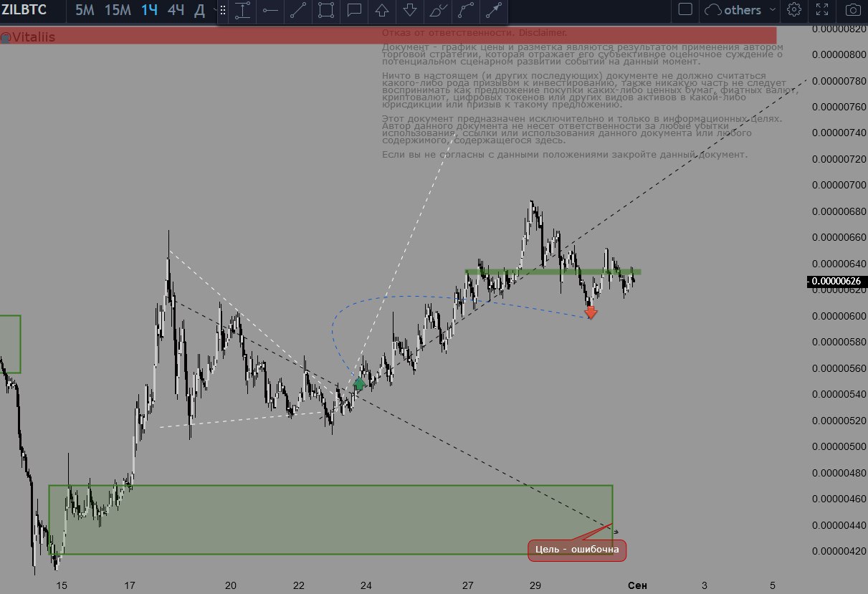868x594 pixels.
Task: Select the 1Ч hourly timeframe
Action: click(149, 10)
